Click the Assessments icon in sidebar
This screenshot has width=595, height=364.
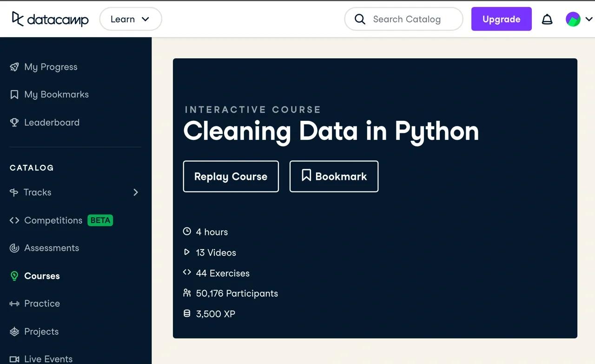(14, 248)
